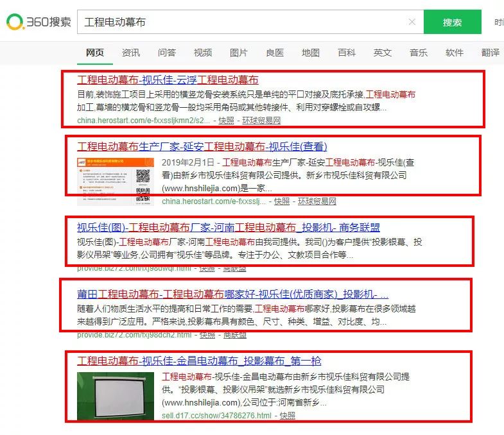Open result 工程电动幕布-视乐佳-金昌电动幕布
The width and height of the screenshot is (504, 435).
[199, 361]
